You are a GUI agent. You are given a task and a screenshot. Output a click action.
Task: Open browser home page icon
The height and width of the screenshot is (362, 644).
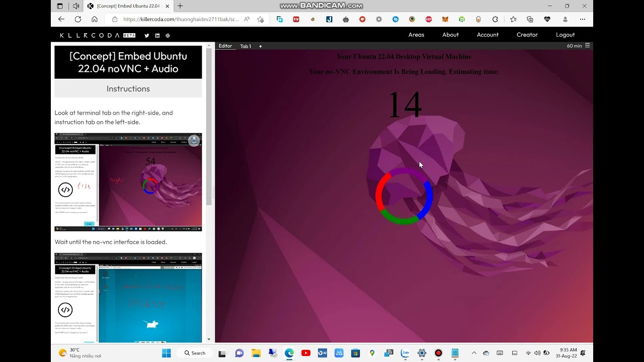[x=95, y=19]
